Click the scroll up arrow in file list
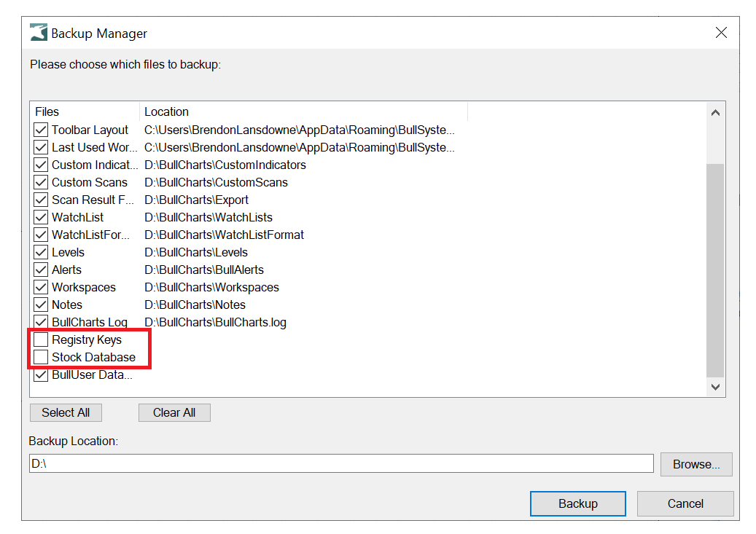This screenshot has height=534, width=756. (715, 113)
